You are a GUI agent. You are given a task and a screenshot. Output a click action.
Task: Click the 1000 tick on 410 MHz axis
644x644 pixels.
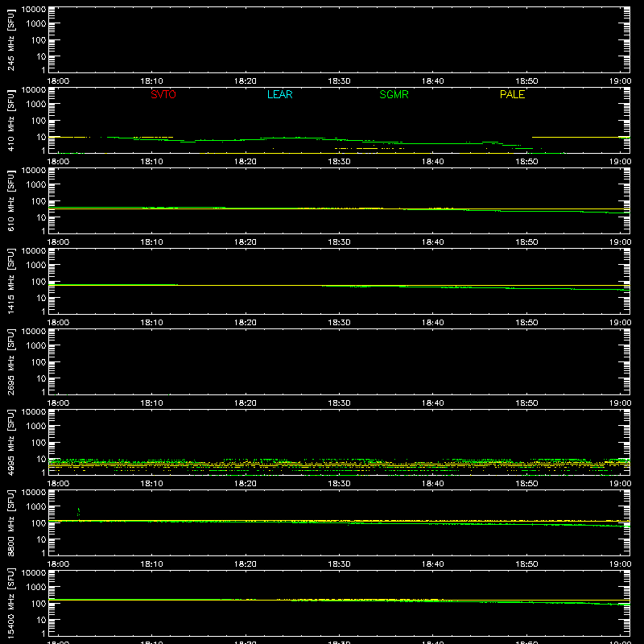click(x=36, y=105)
